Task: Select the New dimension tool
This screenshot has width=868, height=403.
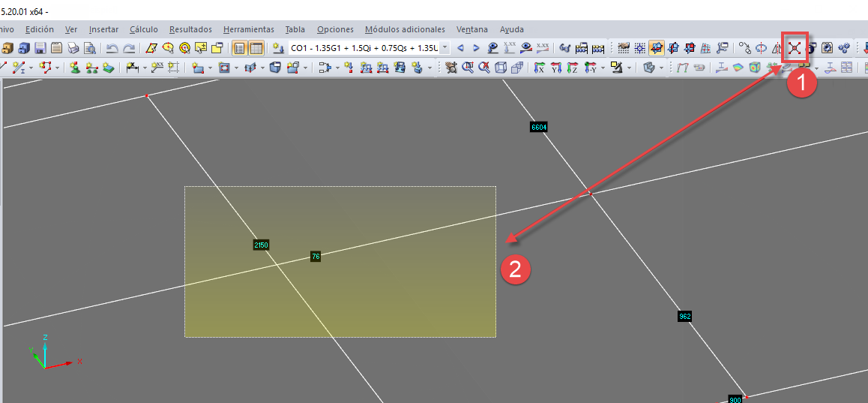Action: [133, 68]
